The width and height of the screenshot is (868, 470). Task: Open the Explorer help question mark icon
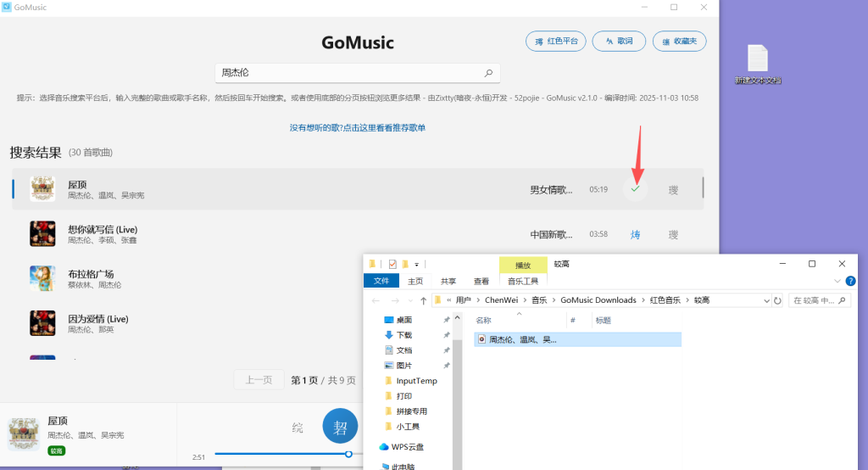coord(850,281)
